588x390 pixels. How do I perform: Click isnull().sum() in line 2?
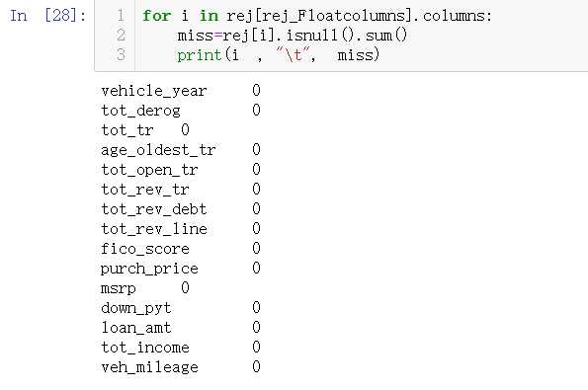(346, 36)
